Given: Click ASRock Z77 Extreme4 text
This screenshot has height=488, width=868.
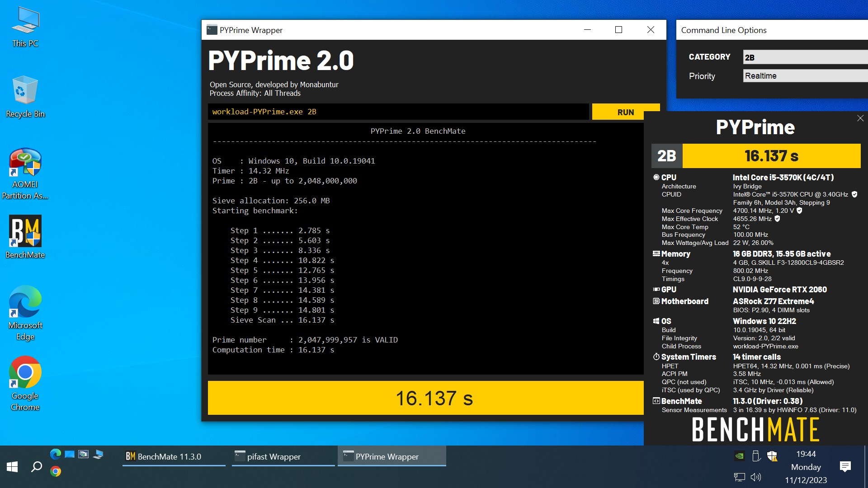Looking at the screenshot, I should click(774, 301).
